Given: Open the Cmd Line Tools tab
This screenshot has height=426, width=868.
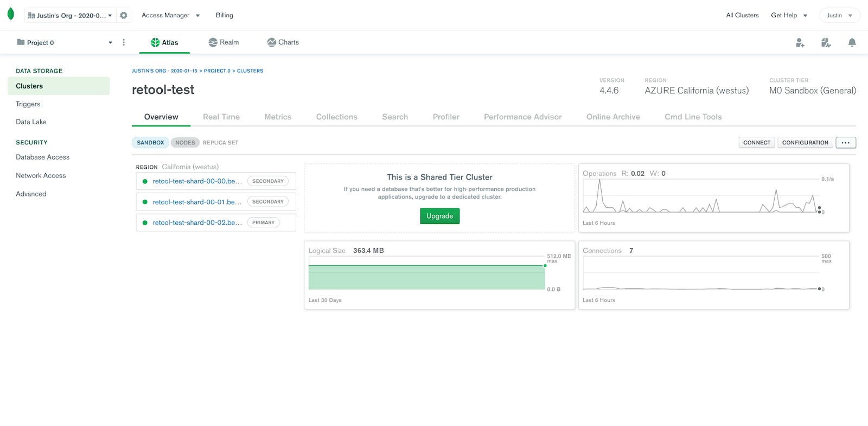Looking at the screenshot, I should tap(693, 117).
